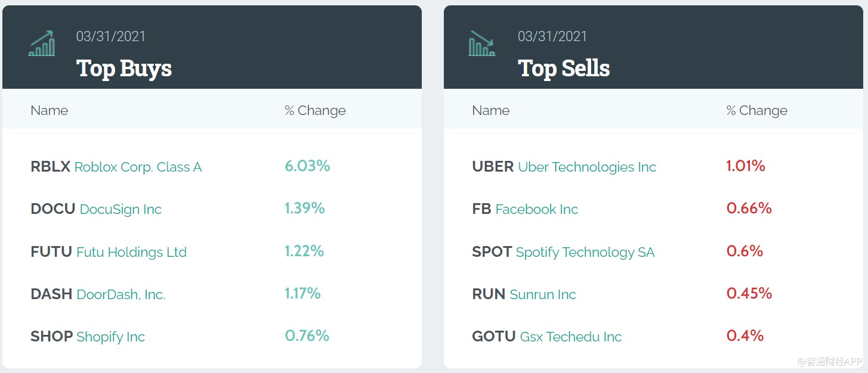Open DoorDash, Inc. stock page
Viewport: 868px width, 373px height.
[x=121, y=294]
